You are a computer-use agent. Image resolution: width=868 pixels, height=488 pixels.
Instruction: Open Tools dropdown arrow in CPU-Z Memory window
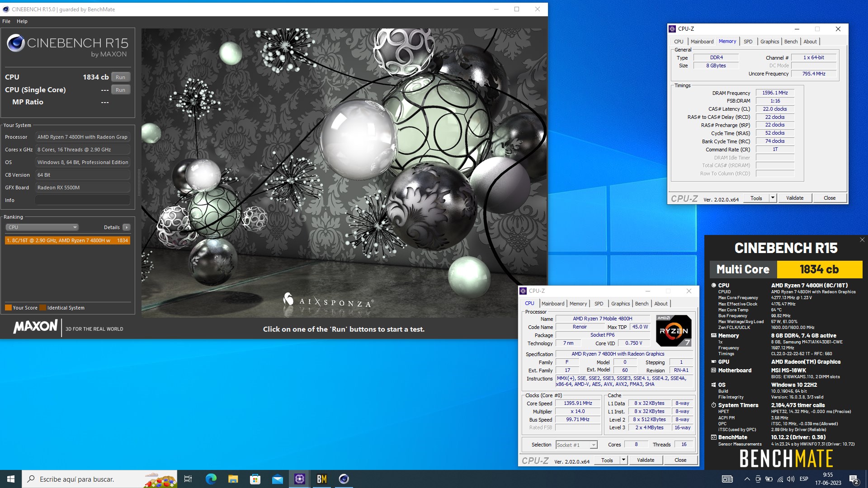773,198
